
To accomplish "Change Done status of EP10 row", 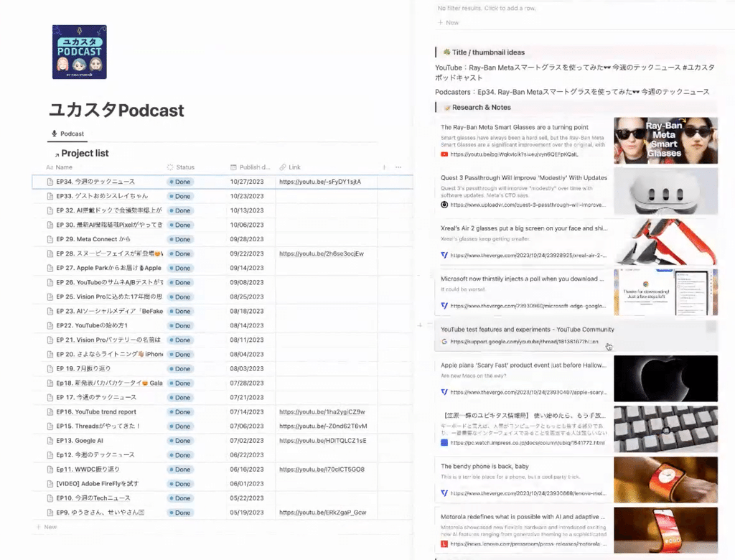I will [179, 498].
